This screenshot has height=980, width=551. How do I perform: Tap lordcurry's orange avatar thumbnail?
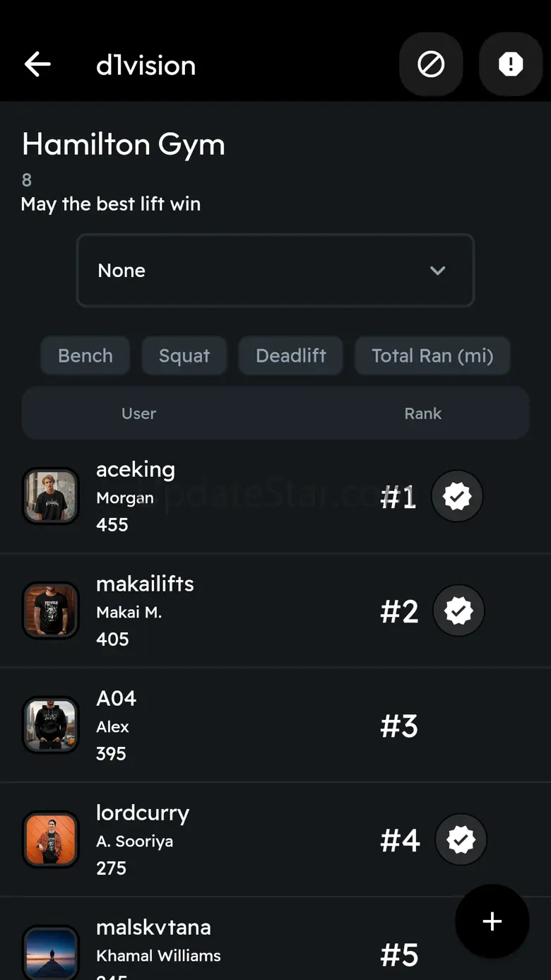tap(51, 840)
